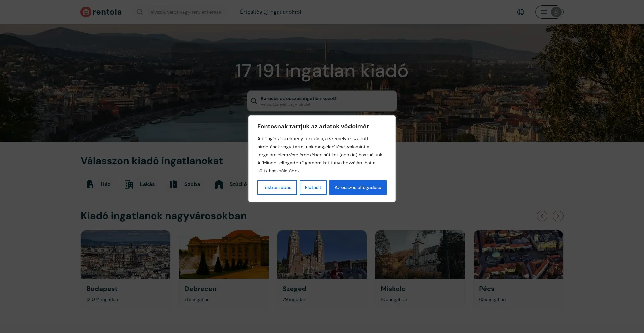Screen dimensions: 644x333
Task: Click the rentola logo icon
Action: (x=86, y=12)
